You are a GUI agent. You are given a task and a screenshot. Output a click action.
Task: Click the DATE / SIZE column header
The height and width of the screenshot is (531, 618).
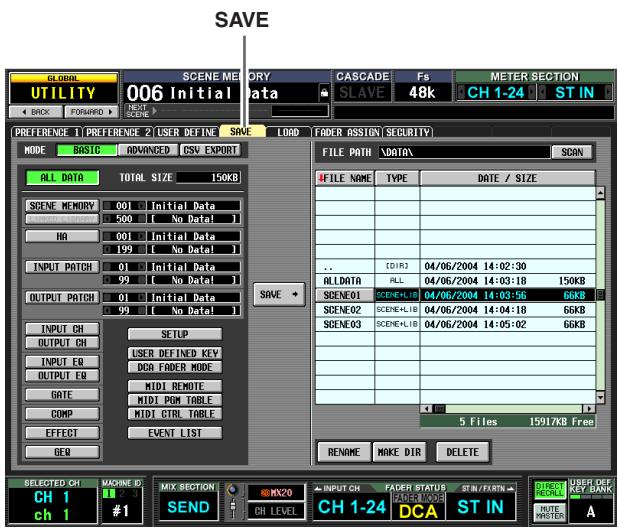[x=507, y=178]
